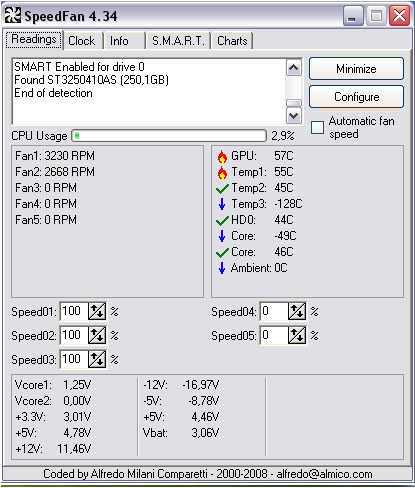Screen dimensions: 415x488
Task: Open the S.M.A.R.T. tab
Action: 178,41
